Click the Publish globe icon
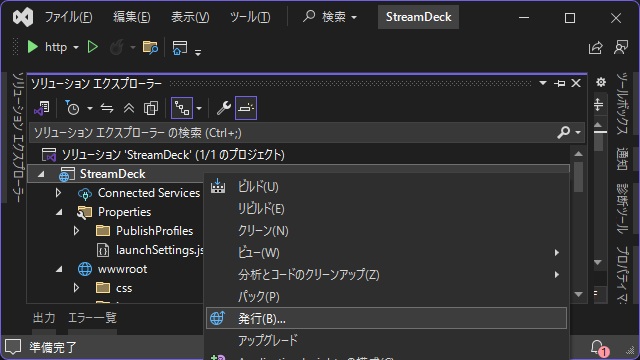This screenshot has height=360, width=640. coord(218,318)
